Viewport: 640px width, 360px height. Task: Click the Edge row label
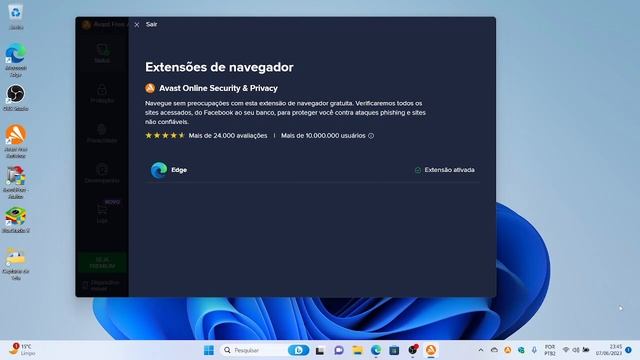tap(179, 170)
